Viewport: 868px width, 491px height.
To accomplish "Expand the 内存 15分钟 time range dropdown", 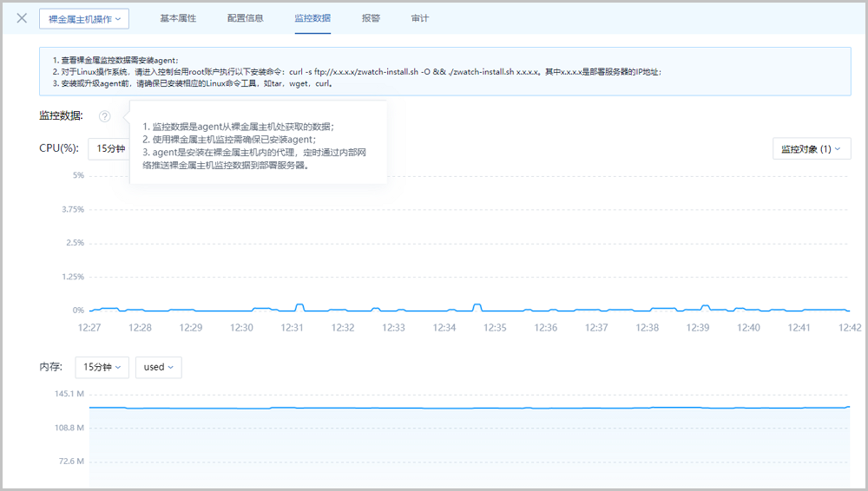I will [102, 367].
